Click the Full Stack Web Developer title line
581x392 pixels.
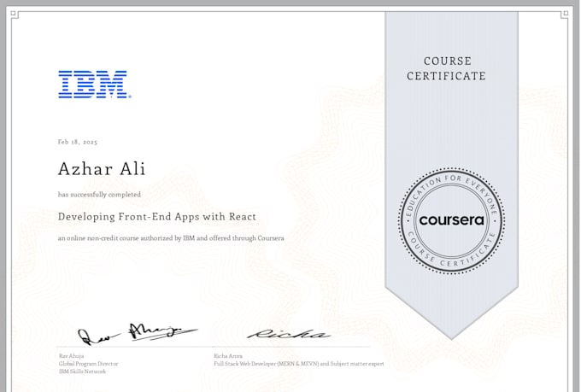click(299, 364)
